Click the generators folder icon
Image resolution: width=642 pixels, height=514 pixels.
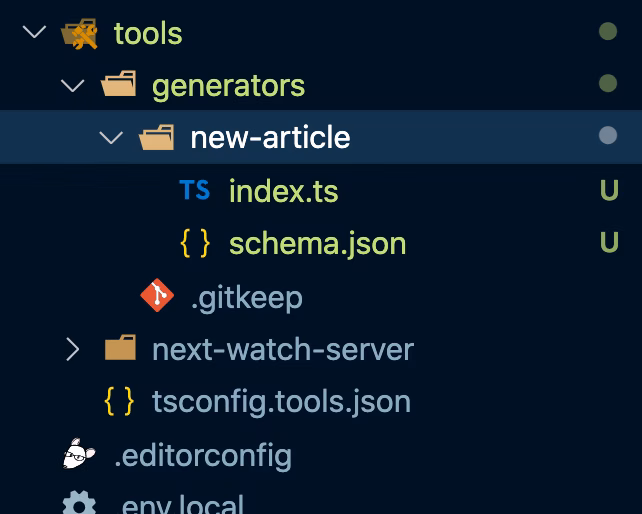click(x=119, y=86)
